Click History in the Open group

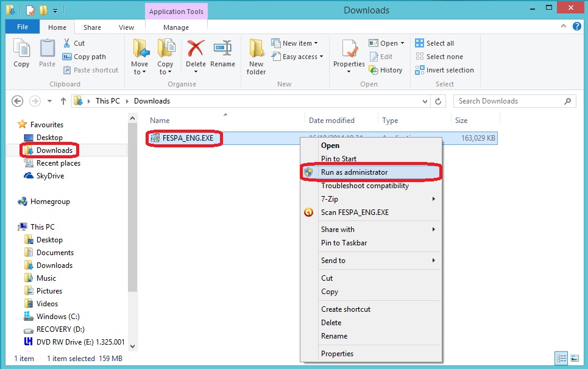(x=386, y=70)
